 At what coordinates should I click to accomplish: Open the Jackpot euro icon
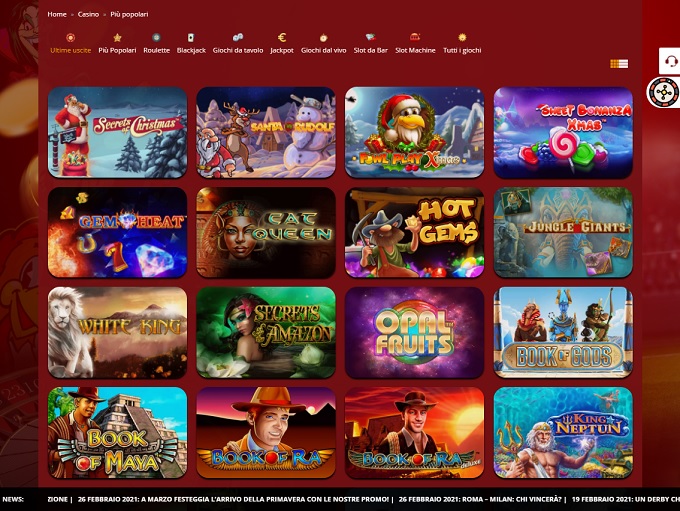(282, 37)
